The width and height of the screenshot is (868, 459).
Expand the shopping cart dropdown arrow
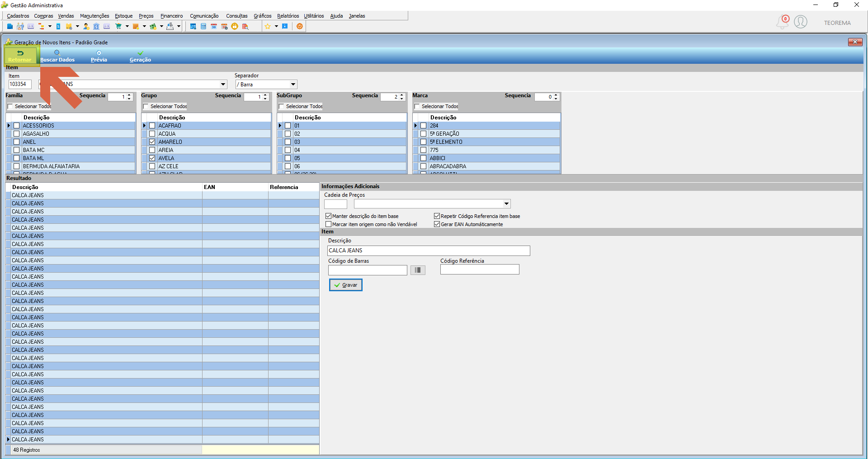127,26
